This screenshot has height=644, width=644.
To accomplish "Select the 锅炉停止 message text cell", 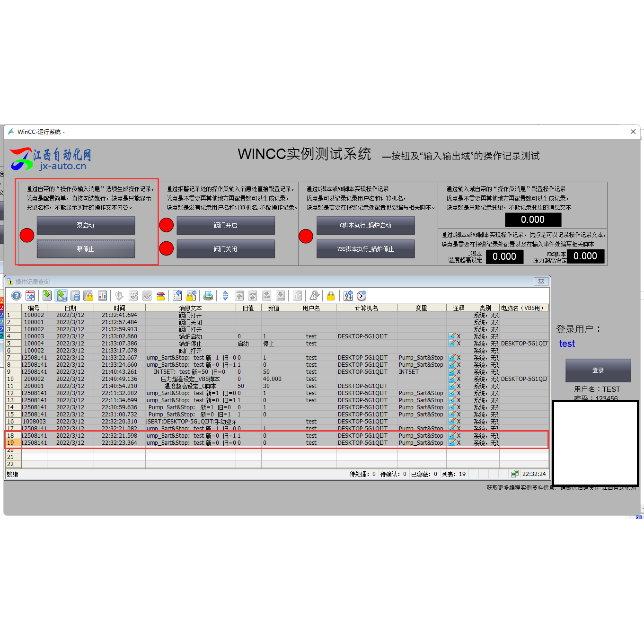I will pos(191,344).
